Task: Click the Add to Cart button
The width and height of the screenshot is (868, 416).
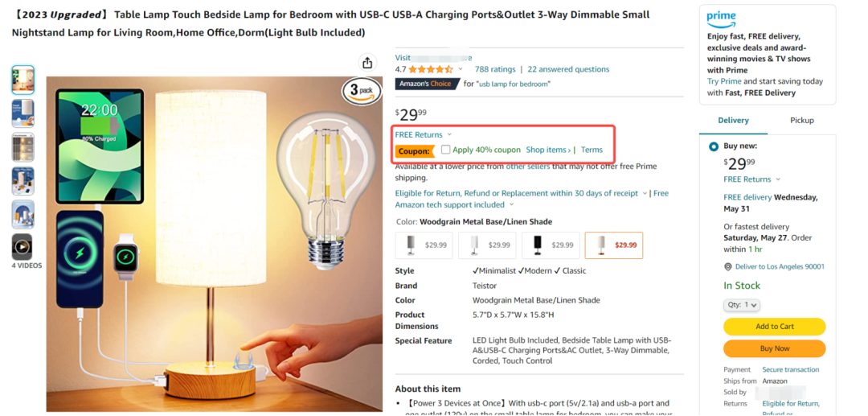Action: [x=774, y=326]
